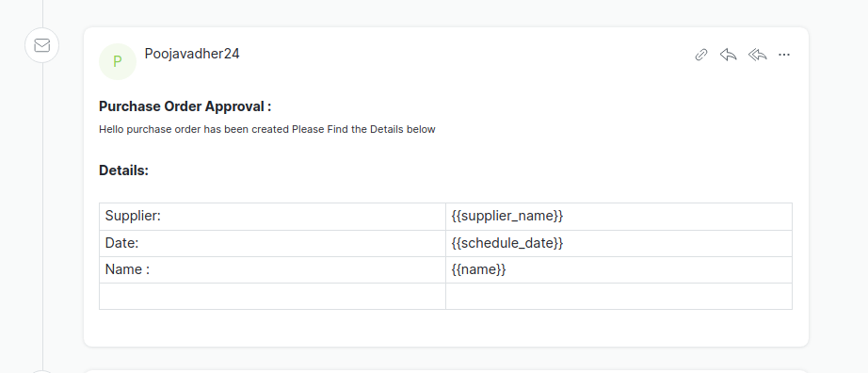Viewport: 868px width, 373px height.
Task: Click the {{name}} placeholder cell
Action: coord(619,270)
